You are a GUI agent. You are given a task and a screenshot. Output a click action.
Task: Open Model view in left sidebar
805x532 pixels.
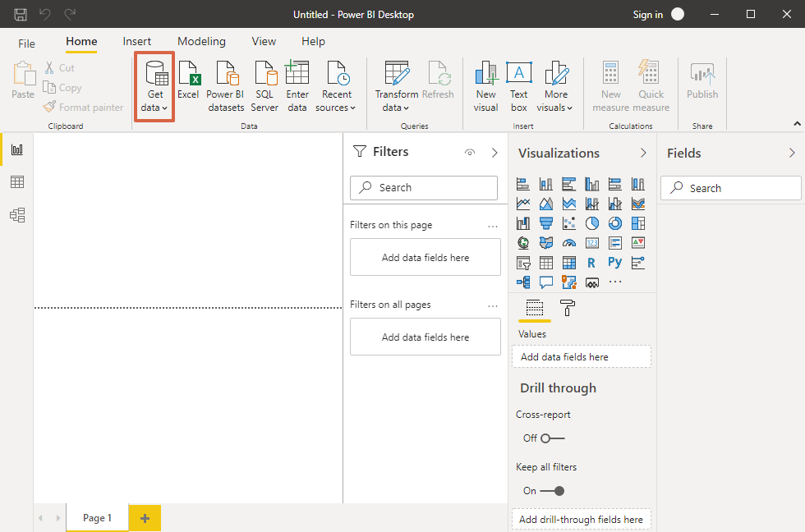click(x=16, y=215)
